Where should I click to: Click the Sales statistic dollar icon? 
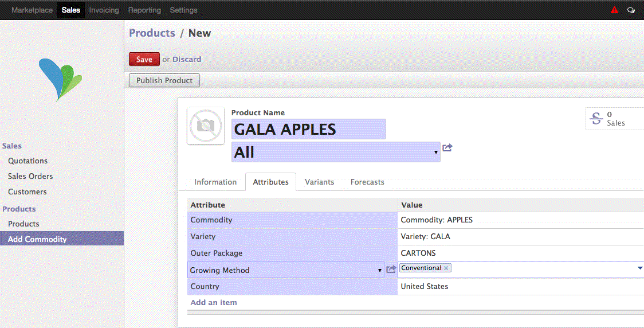(596, 119)
